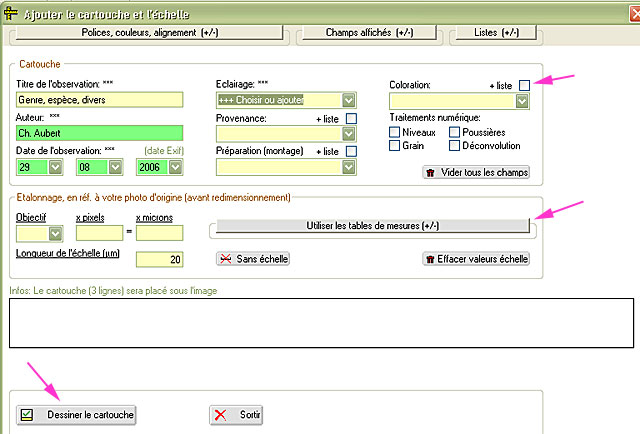
Task: Expand the Polices, couleurs, alignement (+/-) section
Action: tap(149, 32)
